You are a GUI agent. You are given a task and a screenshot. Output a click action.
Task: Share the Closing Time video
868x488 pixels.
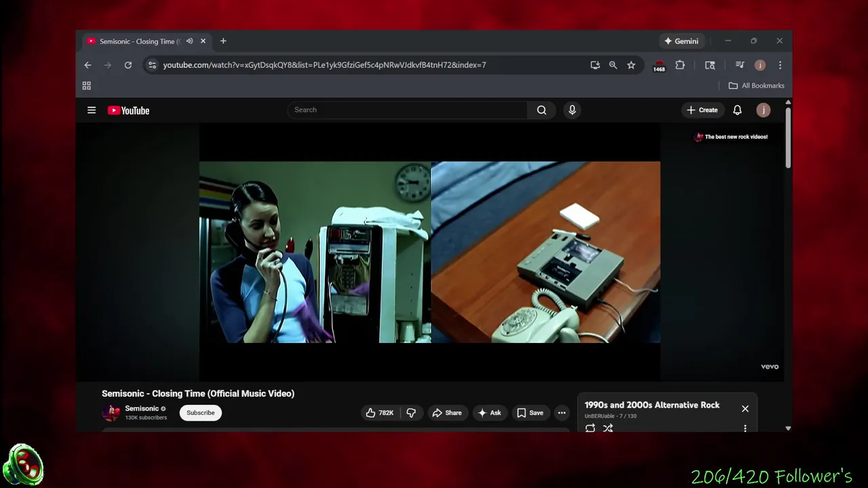(x=447, y=413)
